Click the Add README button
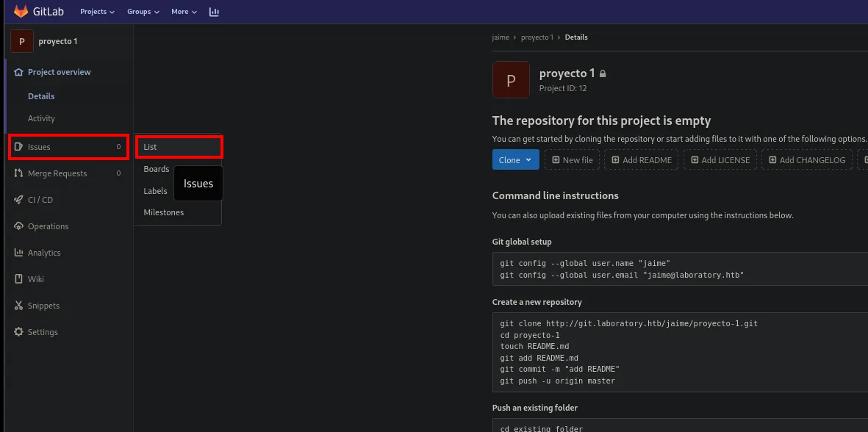This screenshot has width=868, height=432. (641, 160)
